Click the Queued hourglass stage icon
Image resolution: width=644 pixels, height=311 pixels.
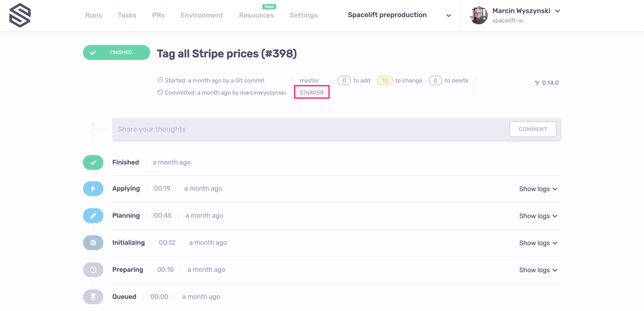click(93, 297)
